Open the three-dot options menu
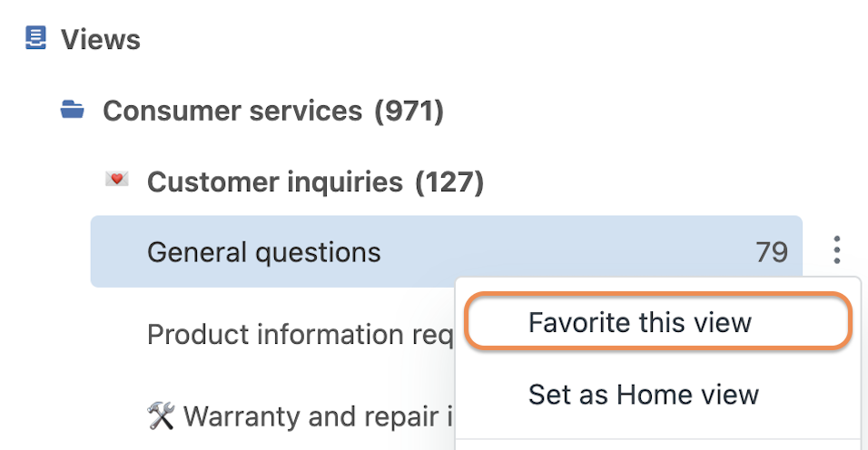 [837, 249]
